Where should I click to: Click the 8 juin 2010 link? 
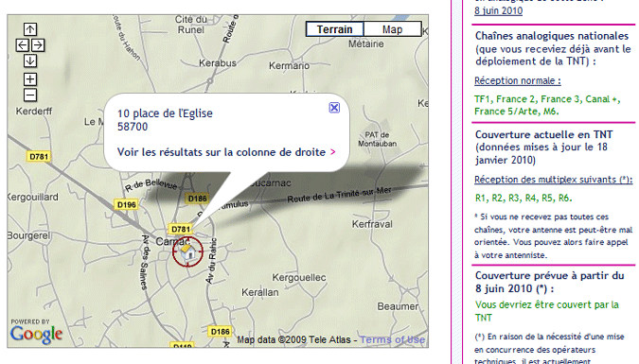pos(498,10)
